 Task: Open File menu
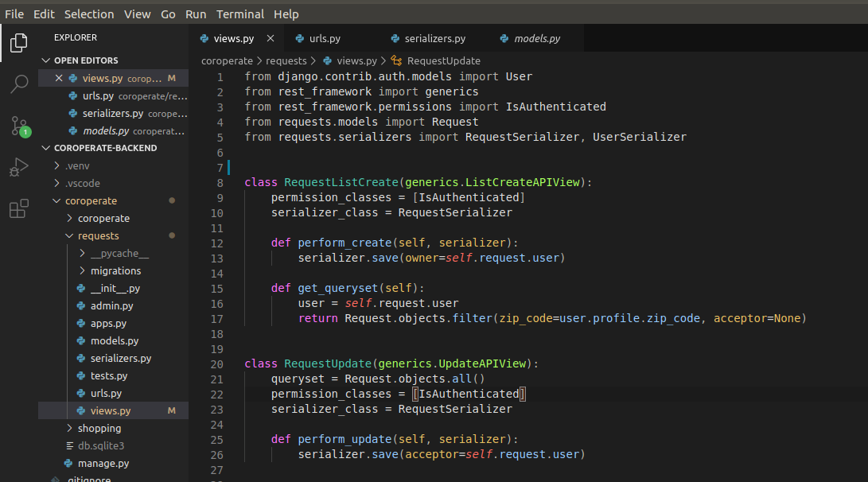click(x=14, y=14)
